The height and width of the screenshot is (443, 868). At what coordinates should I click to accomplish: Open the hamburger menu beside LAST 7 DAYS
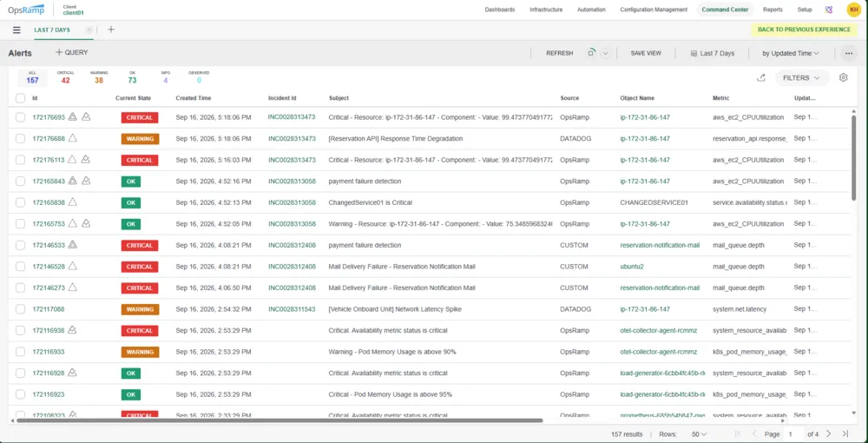click(16, 30)
